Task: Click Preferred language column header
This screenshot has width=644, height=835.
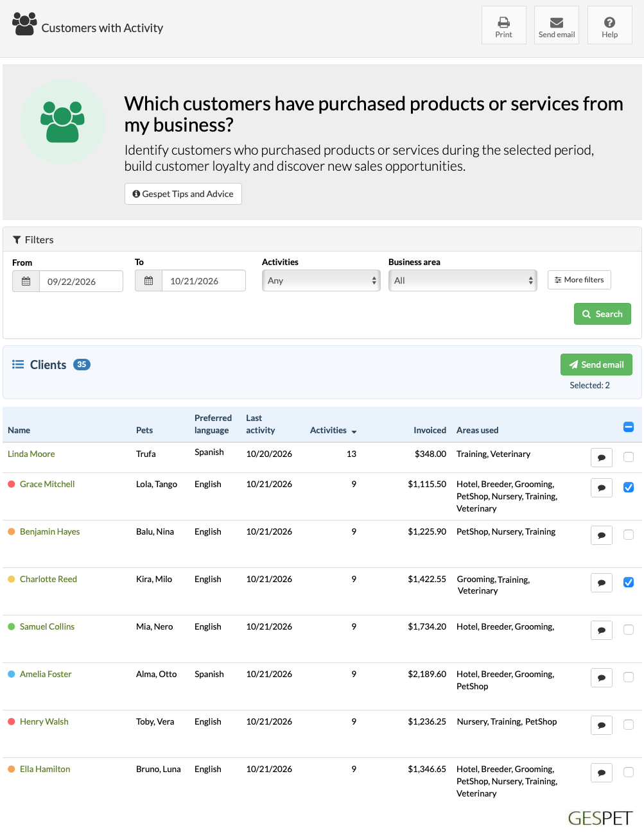Action: (213, 424)
